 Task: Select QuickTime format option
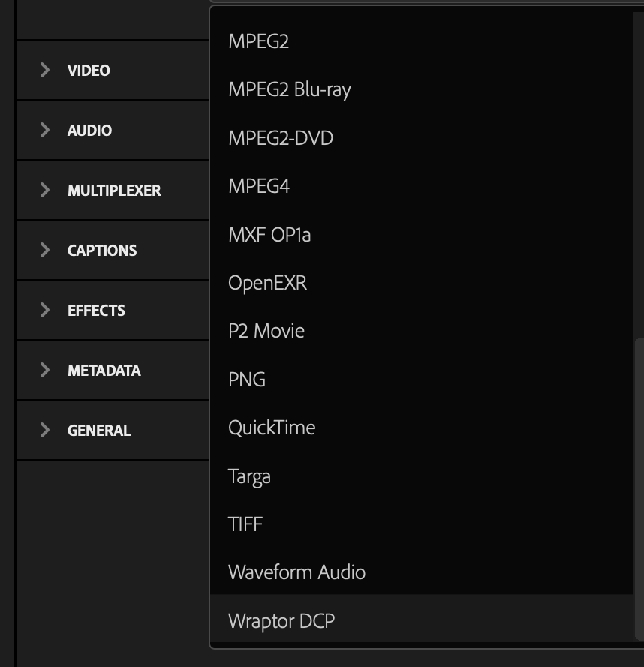tap(422, 428)
